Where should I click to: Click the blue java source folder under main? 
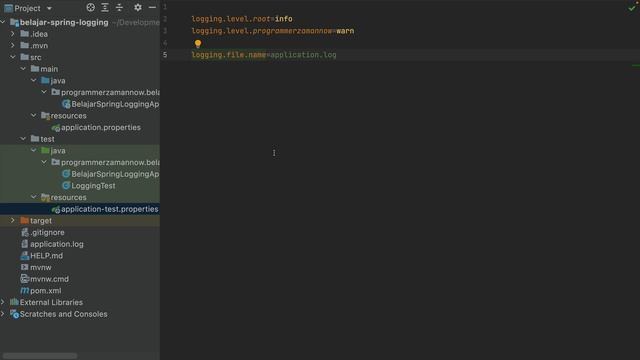(45, 80)
